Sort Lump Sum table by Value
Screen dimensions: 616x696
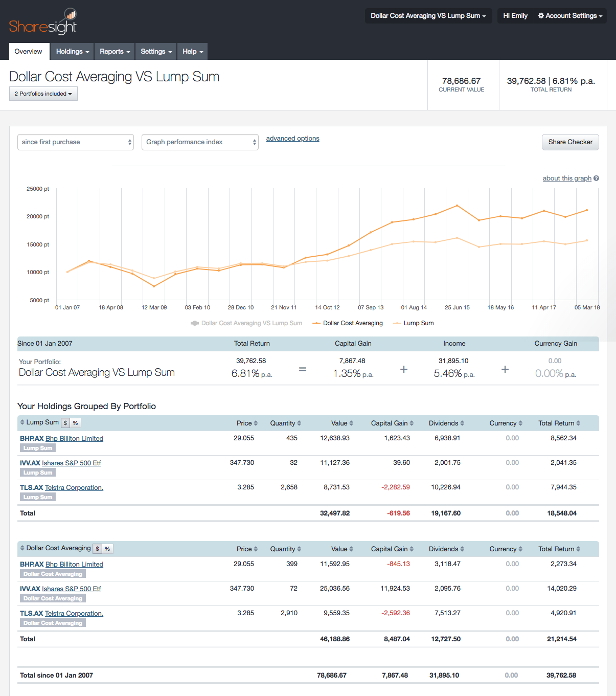342,423
